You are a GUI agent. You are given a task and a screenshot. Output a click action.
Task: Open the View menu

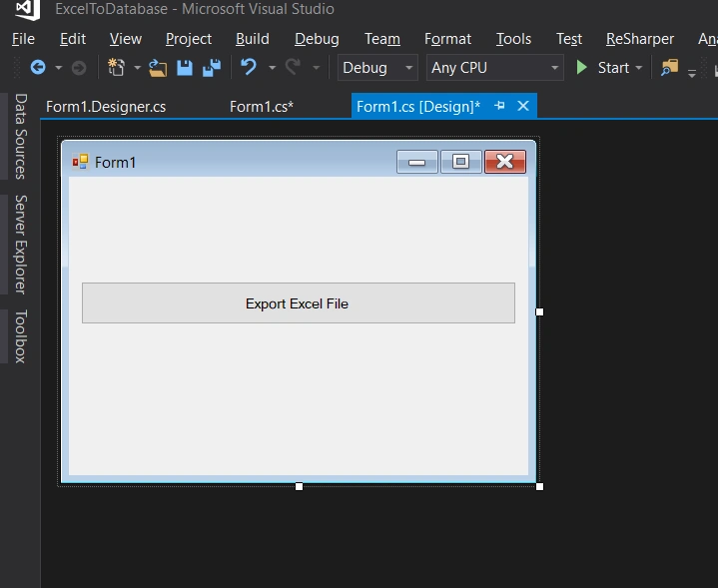click(x=126, y=39)
